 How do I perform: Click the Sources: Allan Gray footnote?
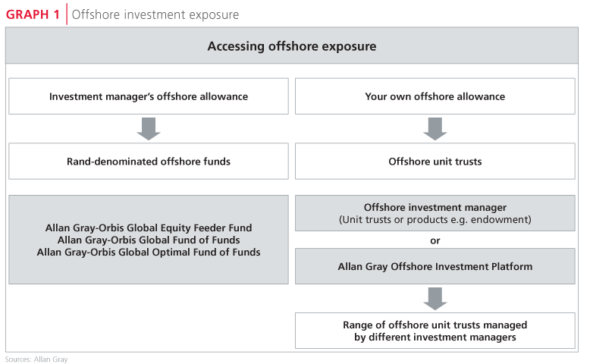click(x=36, y=359)
